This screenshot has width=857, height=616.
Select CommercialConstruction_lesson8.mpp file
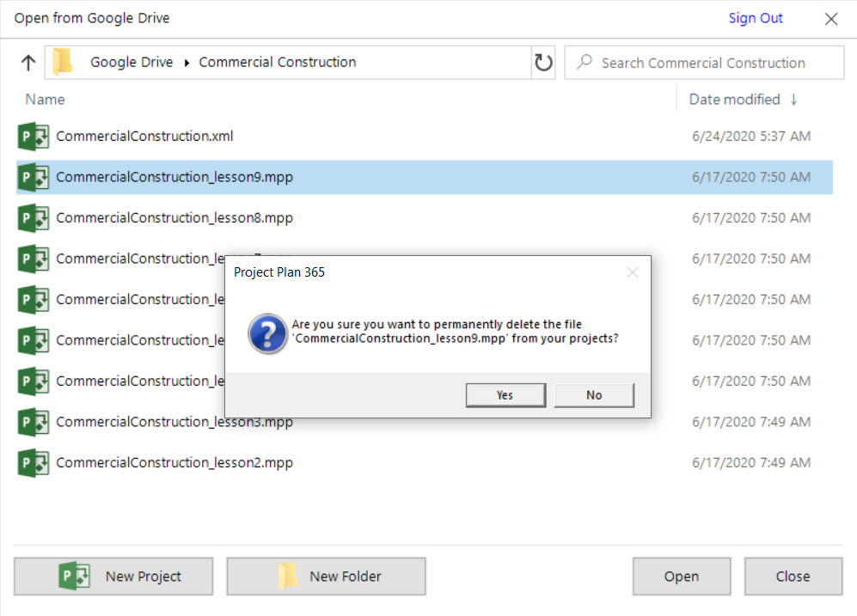424,218
